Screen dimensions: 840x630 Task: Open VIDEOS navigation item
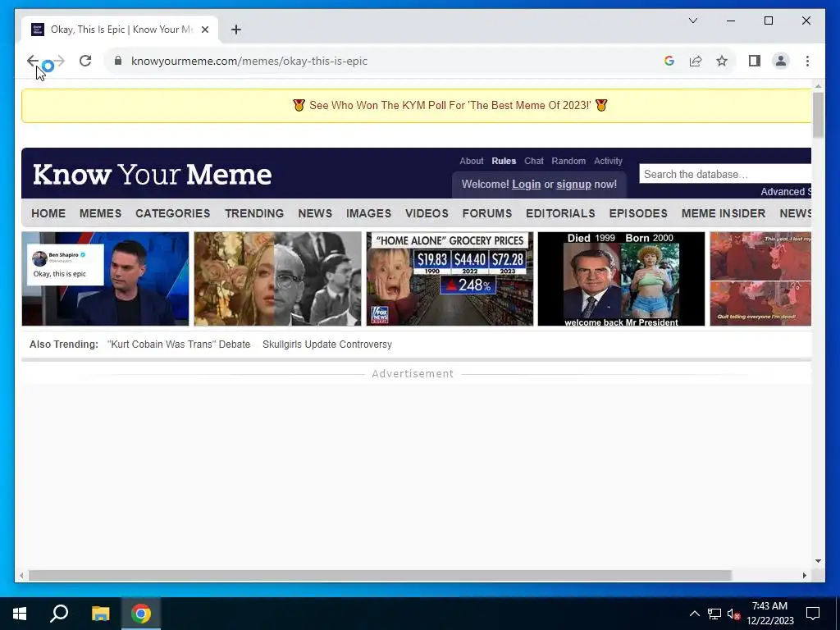pyautogui.click(x=427, y=213)
